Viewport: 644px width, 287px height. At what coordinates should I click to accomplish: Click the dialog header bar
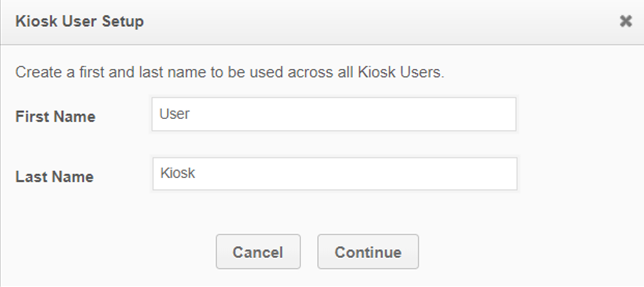point(322,21)
